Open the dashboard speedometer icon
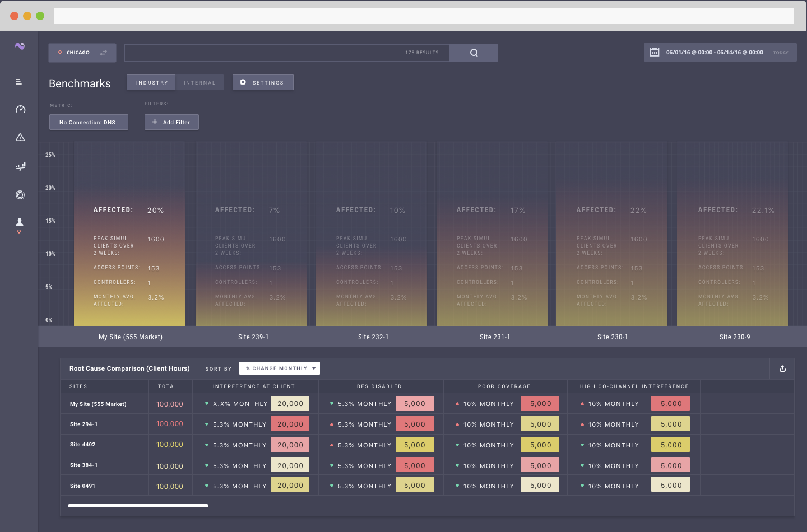Screen dimensions: 807x532 point(20,109)
